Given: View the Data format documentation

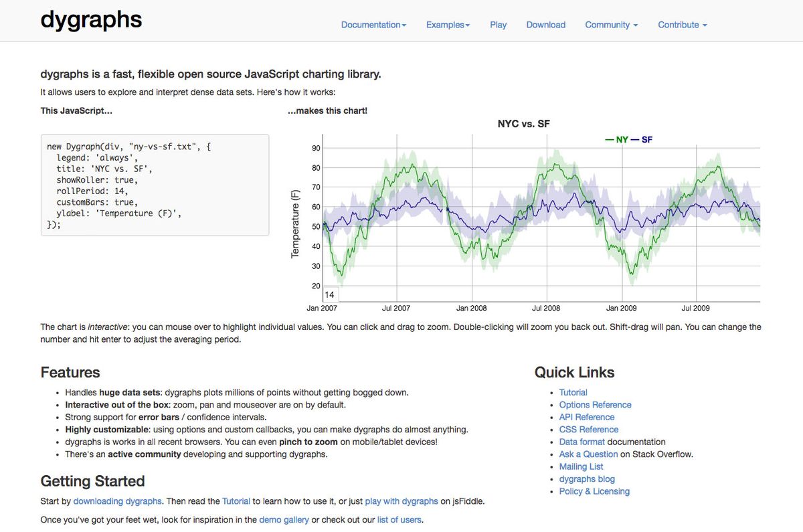Looking at the screenshot, I should click(x=582, y=442).
